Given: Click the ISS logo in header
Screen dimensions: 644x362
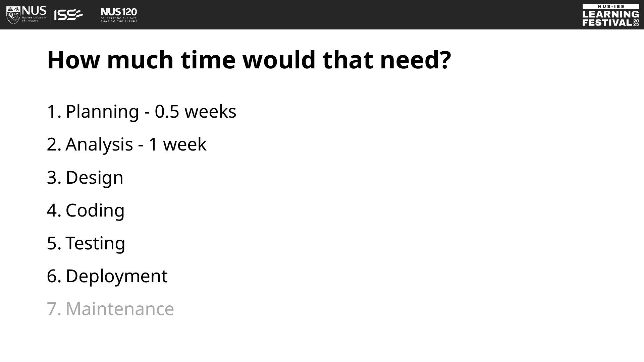Looking at the screenshot, I should (x=68, y=15).
